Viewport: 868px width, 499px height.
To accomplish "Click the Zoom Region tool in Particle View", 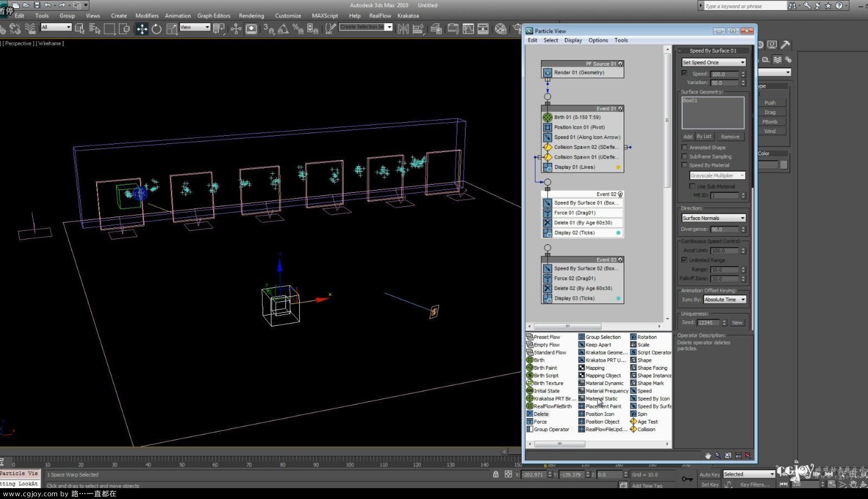I will (x=728, y=456).
